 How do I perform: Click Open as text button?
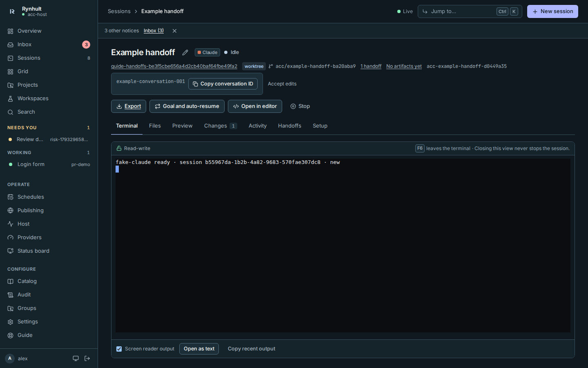pyautogui.click(x=199, y=349)
